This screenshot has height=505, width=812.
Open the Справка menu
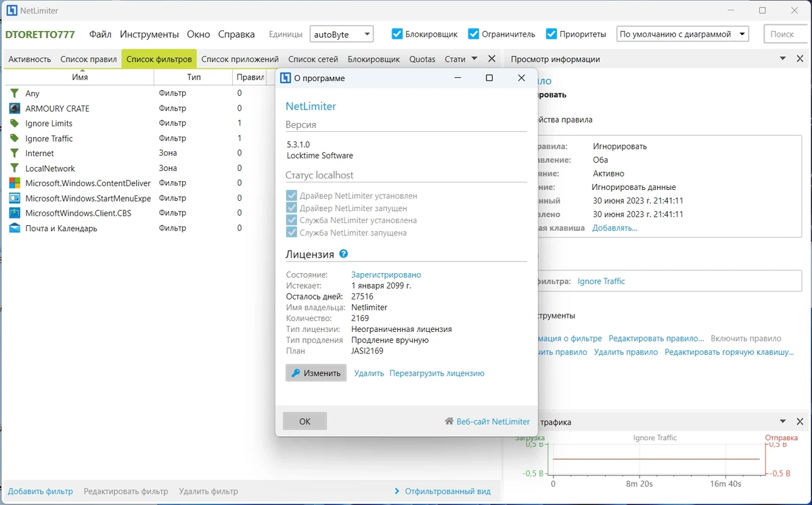(236, 34)
